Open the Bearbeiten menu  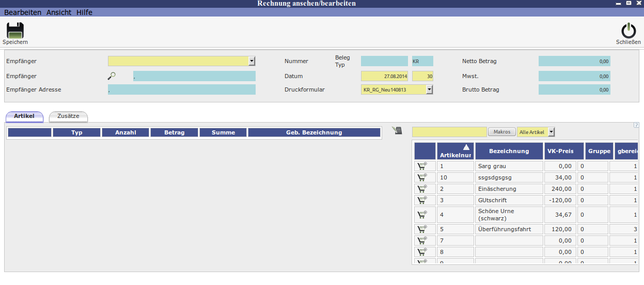23,12
